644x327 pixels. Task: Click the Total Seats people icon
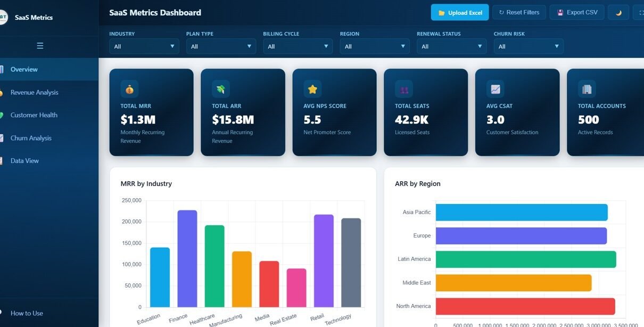404,89
